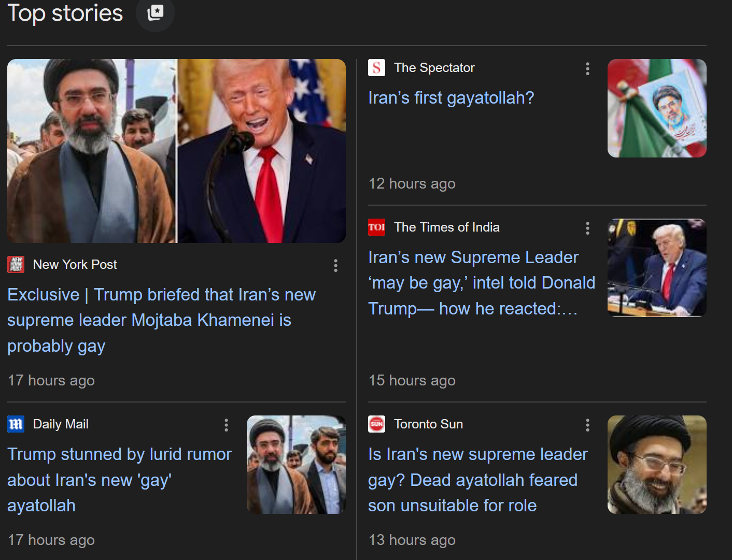
Task: Click the Daily Mail story thumbnail
Action: pyautogui.click(x=296, y=465)
